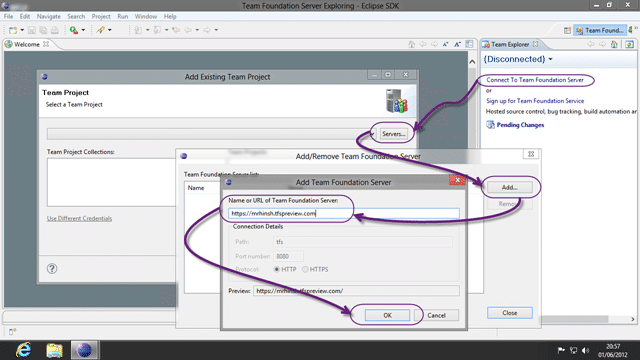
Task: Click the main toolbar Back arrow
Action: pyautogui.click(x=188, y=30)
